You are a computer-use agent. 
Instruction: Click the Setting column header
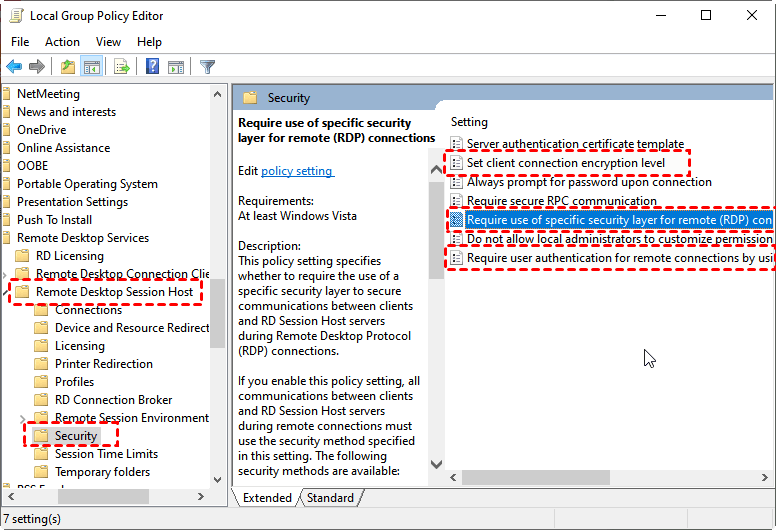[x=469, y=122]
